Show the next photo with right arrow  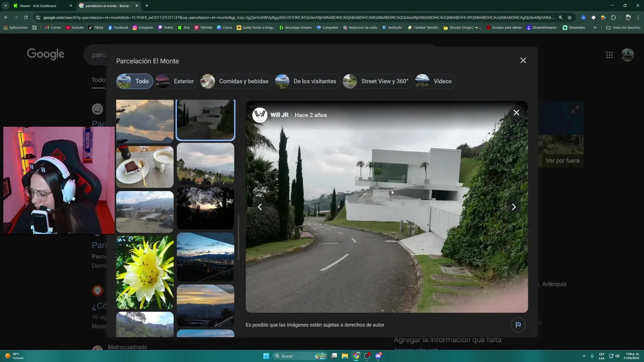[514, 207]
